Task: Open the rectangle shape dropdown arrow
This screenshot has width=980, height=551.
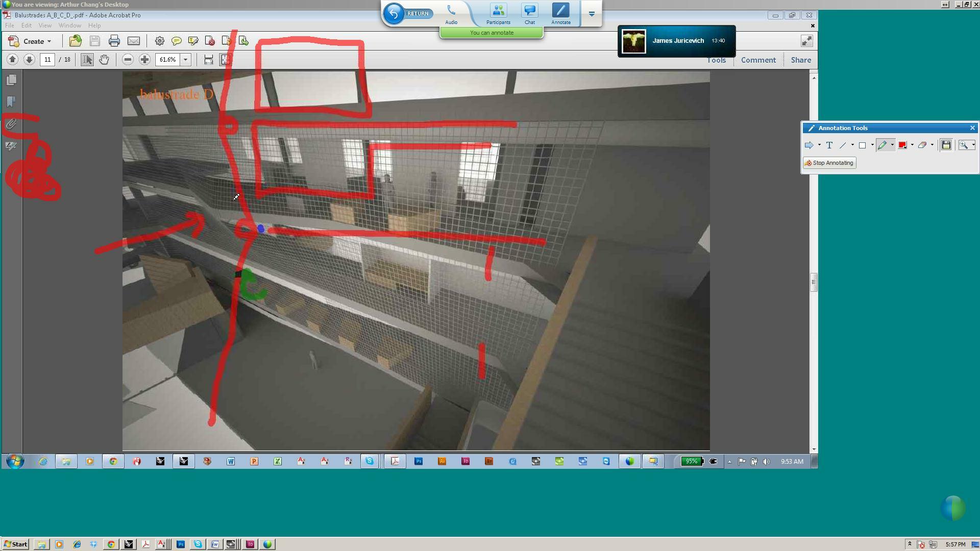Action: coord(872,145)
